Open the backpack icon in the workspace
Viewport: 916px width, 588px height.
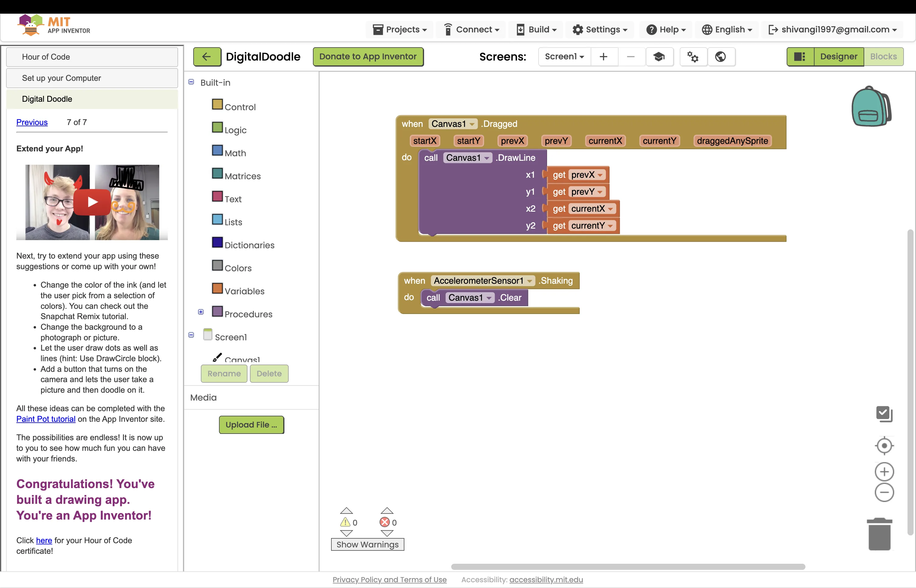[x=871, y=106]
